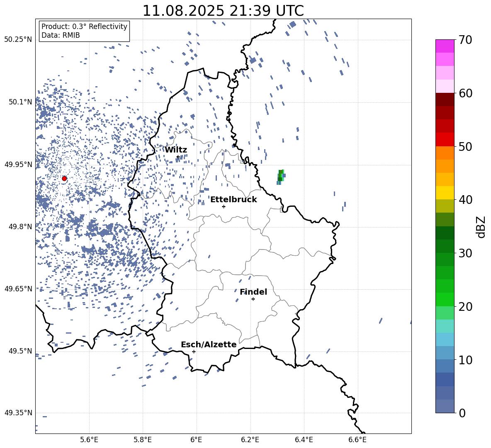
Task: Click the slate blue swatch just above 0
Action: (x=445, y=406)
